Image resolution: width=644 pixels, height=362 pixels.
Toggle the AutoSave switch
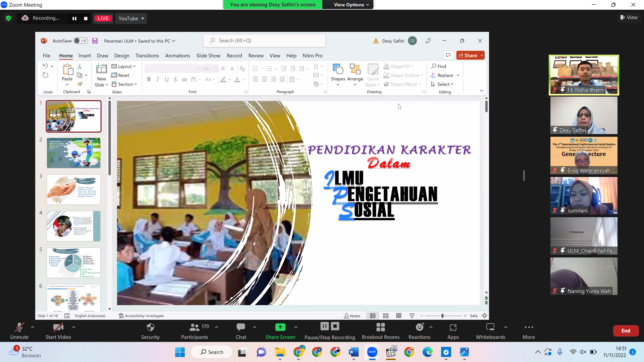(80, 41)
